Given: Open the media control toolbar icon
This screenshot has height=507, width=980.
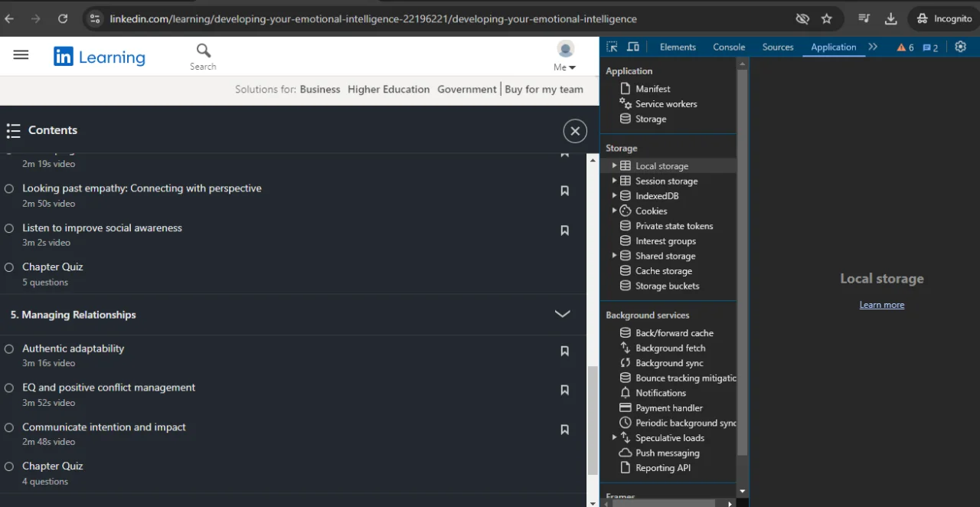Looking at the screenshot, I should pos(864,18).
